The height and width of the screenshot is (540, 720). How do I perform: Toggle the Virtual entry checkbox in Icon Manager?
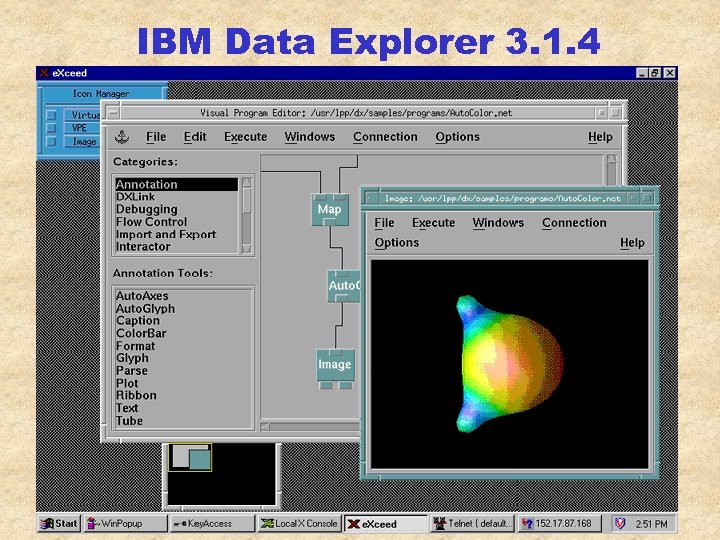point(51,115)
